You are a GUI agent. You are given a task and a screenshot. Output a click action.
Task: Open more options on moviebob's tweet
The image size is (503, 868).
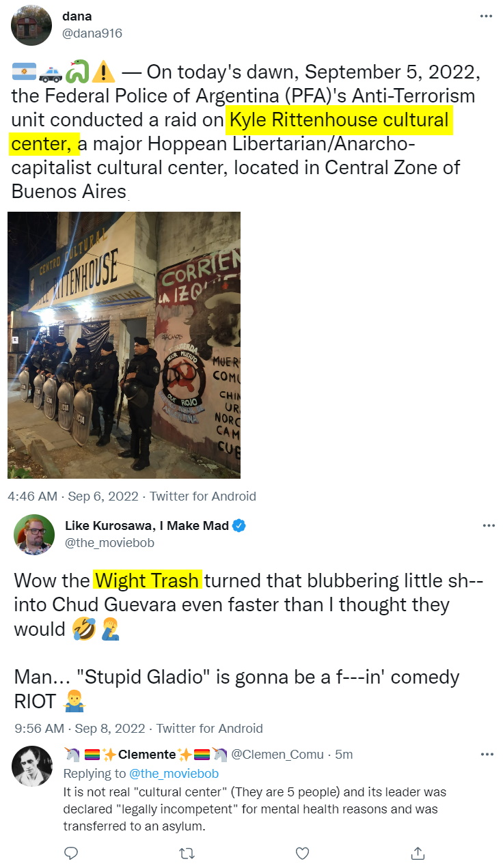click(489, 526)
